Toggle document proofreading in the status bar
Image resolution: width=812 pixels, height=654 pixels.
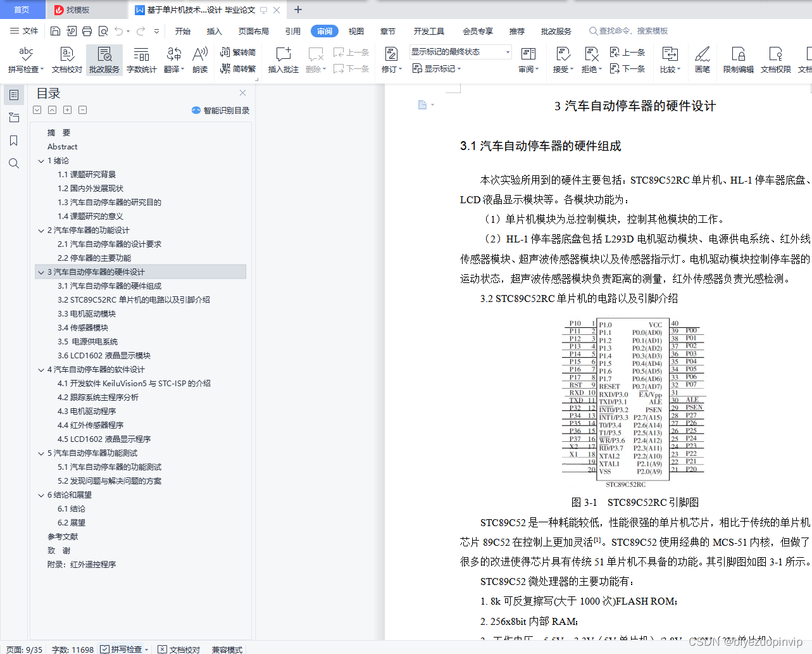179,649
